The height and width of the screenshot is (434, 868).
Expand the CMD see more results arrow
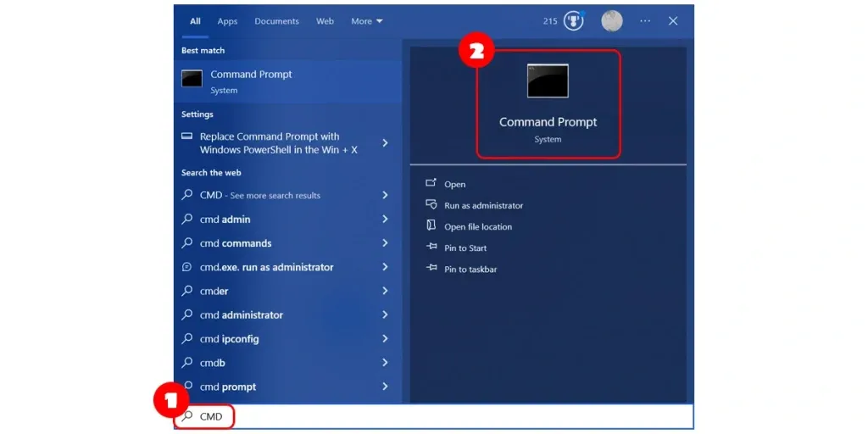[x=386, y=195]
